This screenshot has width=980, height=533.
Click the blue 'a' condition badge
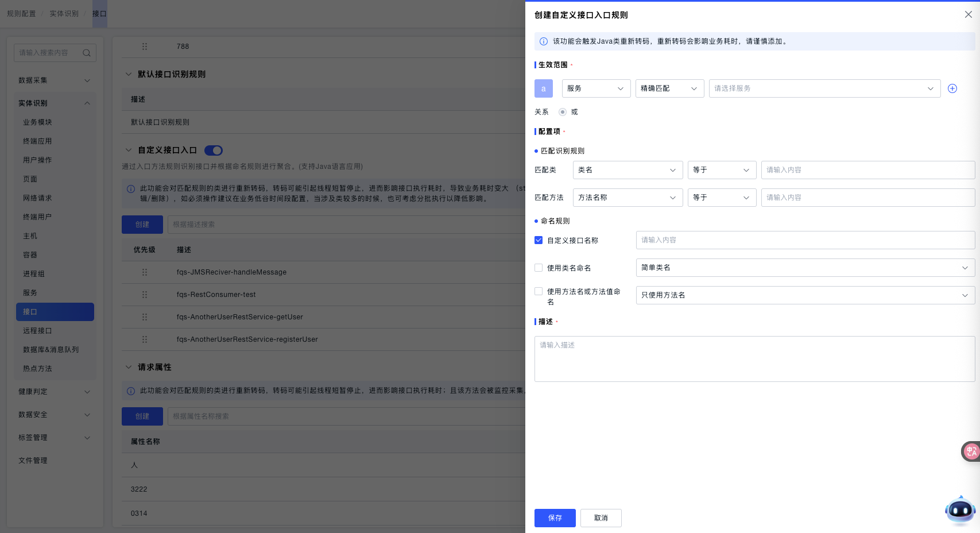pos(543,88)
